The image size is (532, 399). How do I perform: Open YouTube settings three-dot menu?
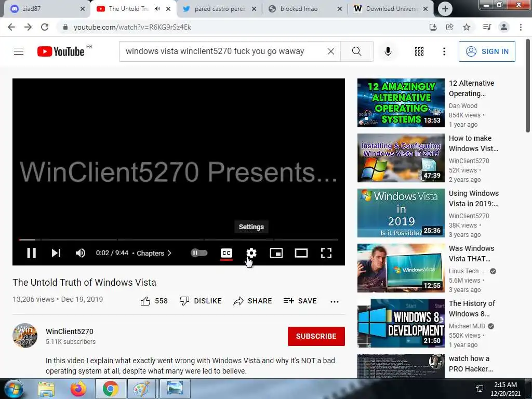click(x=444, y=51)
